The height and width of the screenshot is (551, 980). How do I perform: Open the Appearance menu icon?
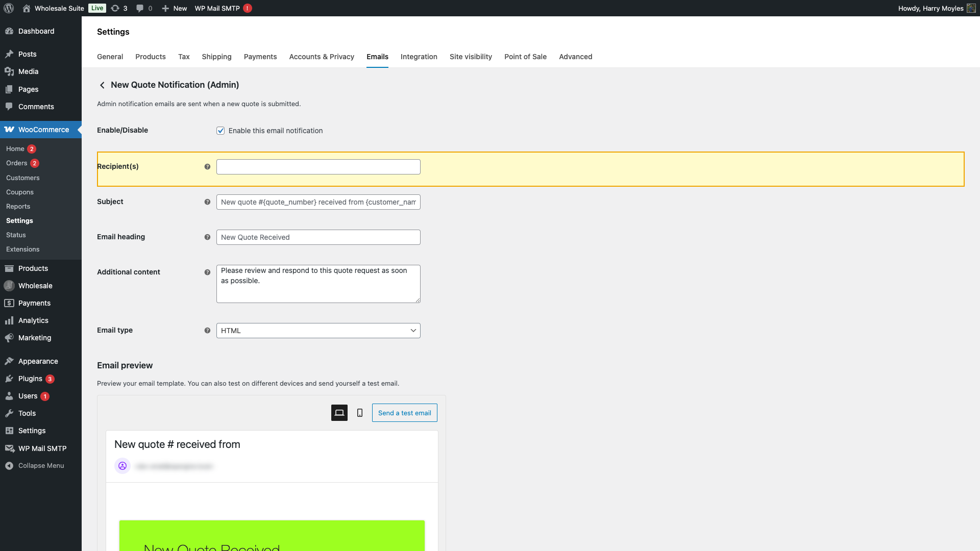coord(10,361)
